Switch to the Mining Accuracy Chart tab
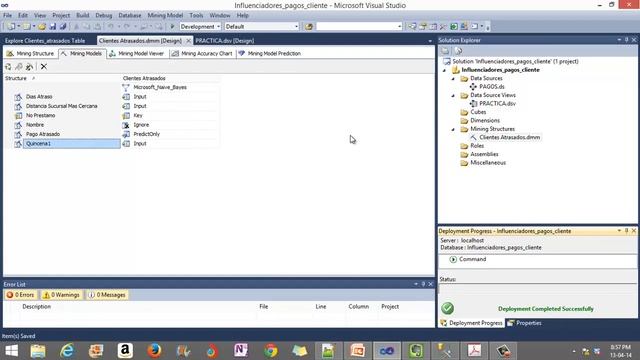 (x=202, y=53)
